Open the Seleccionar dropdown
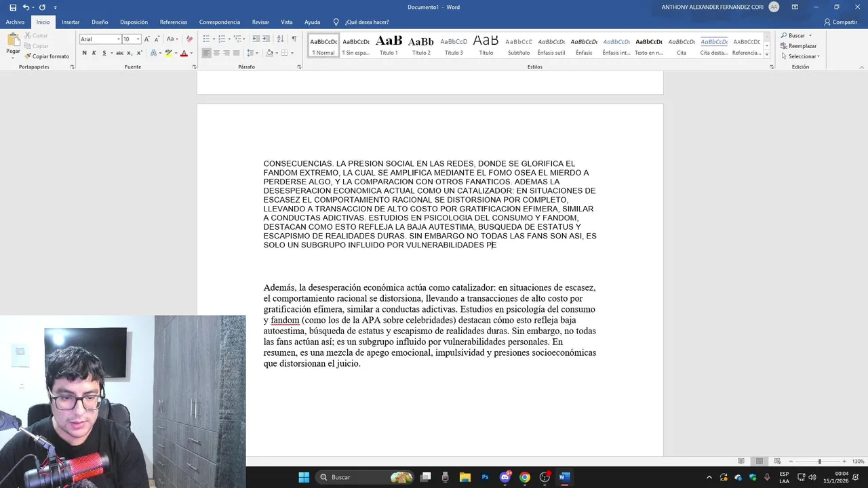868x488 pixels. [800, 56]
